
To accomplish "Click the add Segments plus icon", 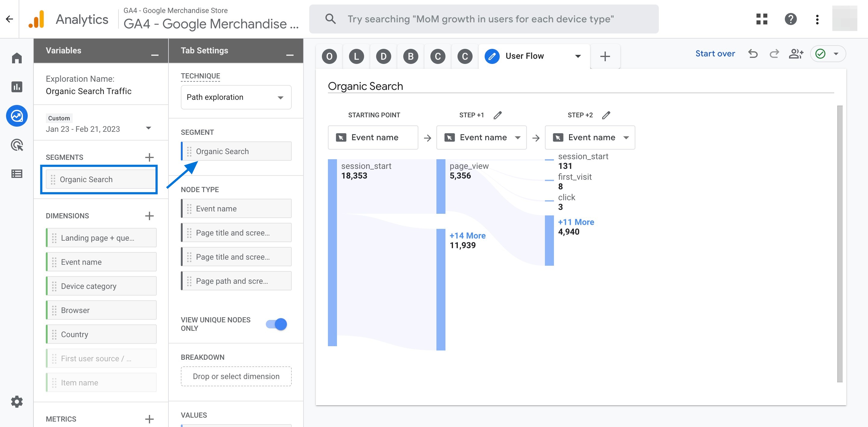I will coord(149,157).
